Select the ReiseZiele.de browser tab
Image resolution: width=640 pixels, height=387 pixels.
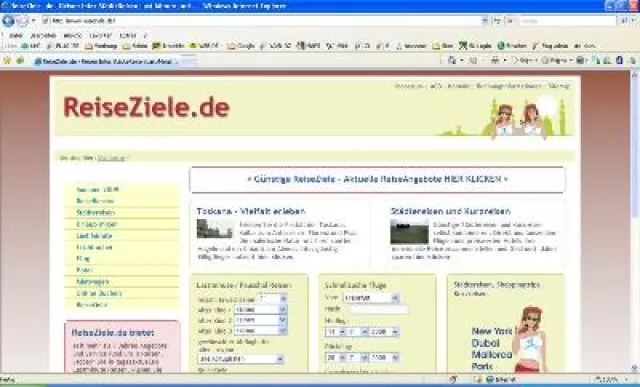(106, 61)
